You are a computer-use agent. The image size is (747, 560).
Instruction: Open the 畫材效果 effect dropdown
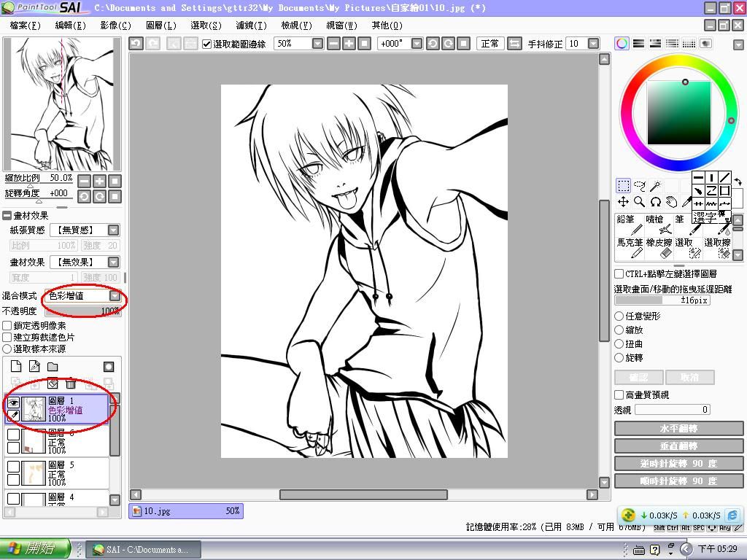[x=113, y=262]
